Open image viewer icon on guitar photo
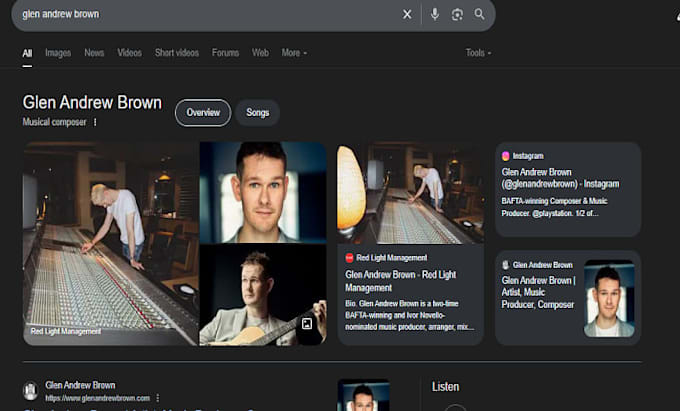 307,323
